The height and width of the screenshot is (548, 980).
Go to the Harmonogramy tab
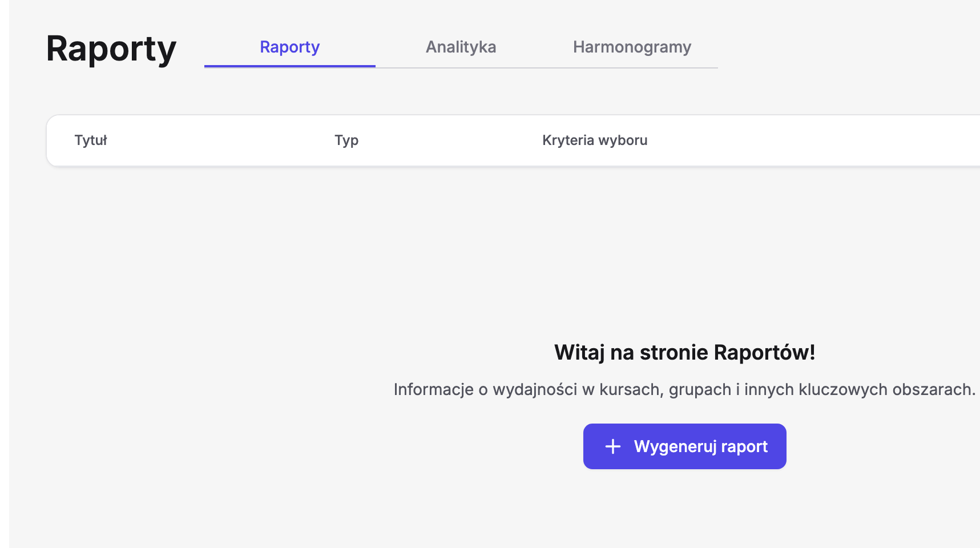click(x=632, y=47)
